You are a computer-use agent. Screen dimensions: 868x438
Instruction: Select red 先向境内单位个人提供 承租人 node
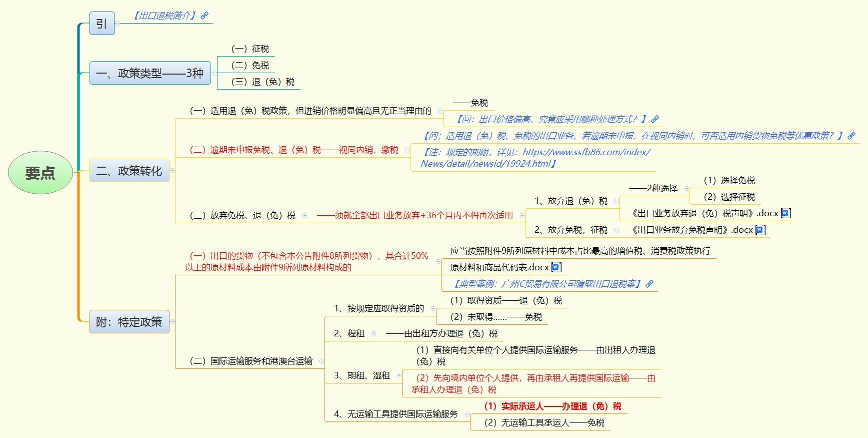tap(533, 383)
